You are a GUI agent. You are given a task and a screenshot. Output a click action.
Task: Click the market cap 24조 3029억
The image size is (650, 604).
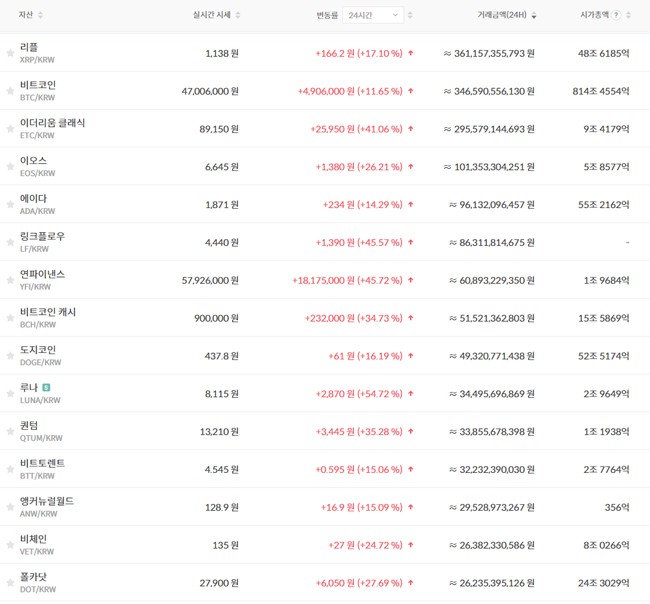tap(604, 583)
